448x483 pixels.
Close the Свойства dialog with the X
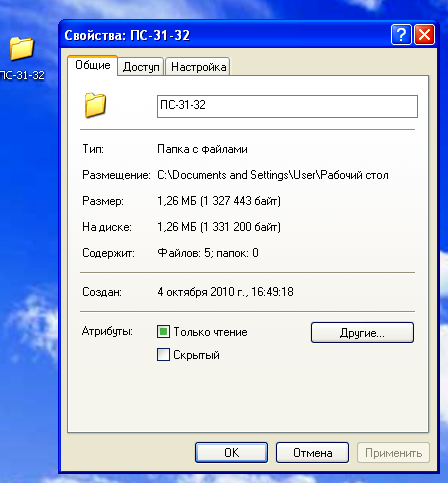click(424, 34)
